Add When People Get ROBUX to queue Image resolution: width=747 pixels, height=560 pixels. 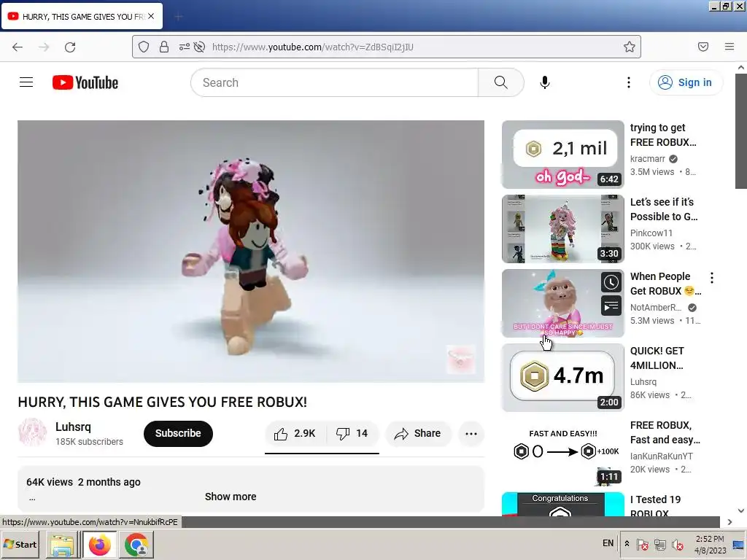(611, 306)
